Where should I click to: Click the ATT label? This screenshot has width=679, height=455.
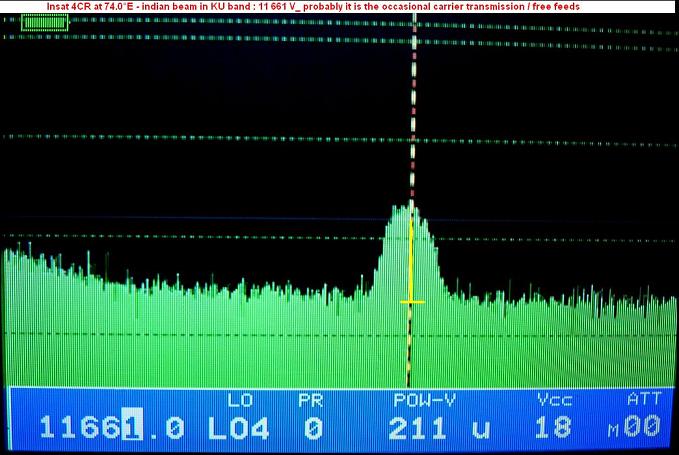pyautogui.click(x=644, y=398)
